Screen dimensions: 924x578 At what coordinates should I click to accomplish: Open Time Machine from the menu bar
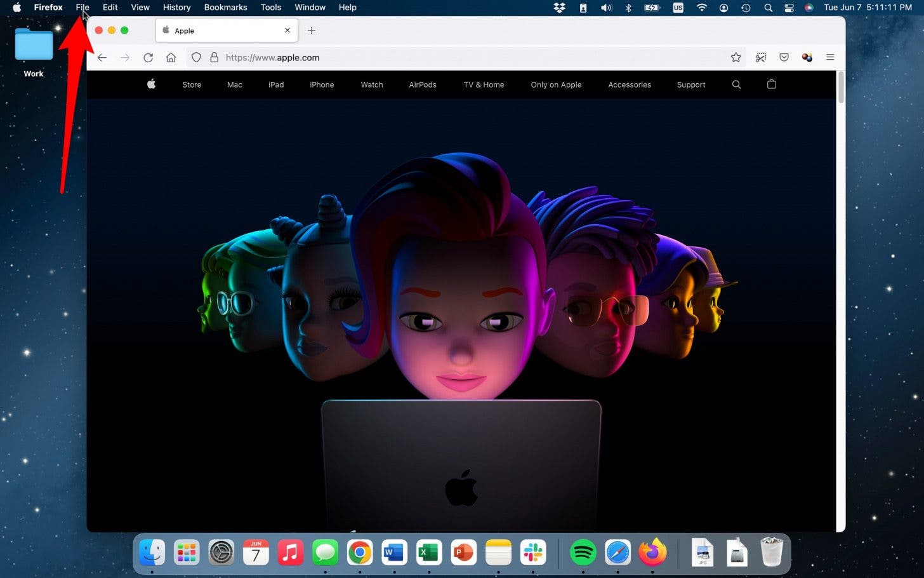tap(746, 8)
